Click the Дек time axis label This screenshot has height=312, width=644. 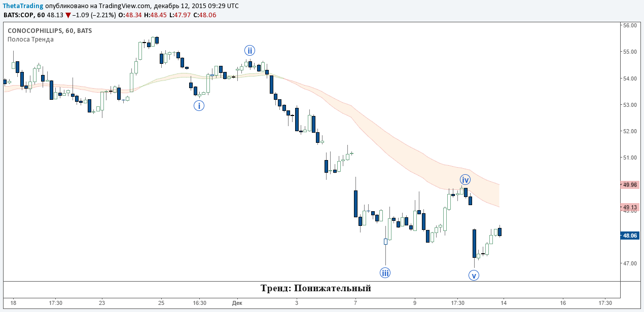(x=237, y=303)
